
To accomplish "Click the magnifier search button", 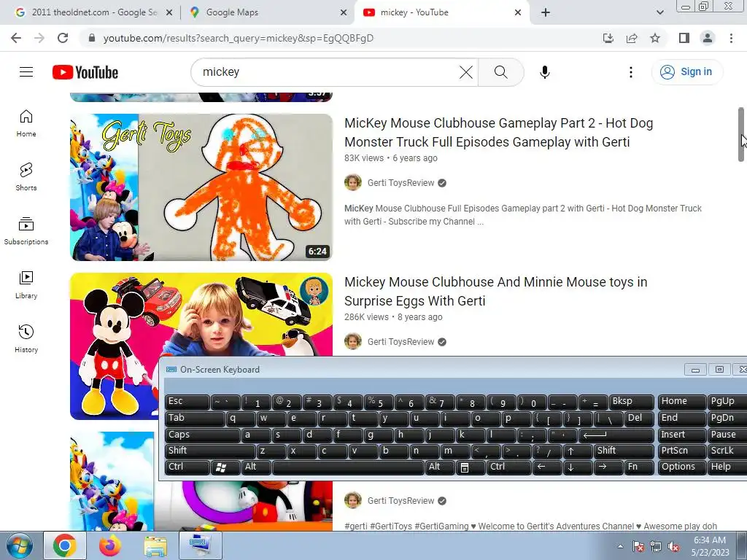I will point(500,72).
